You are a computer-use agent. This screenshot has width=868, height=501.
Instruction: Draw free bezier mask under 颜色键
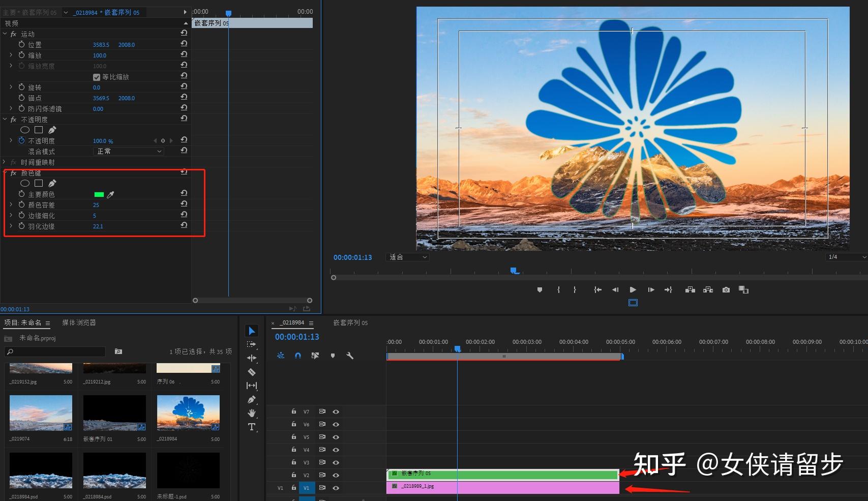pos(52,183)
